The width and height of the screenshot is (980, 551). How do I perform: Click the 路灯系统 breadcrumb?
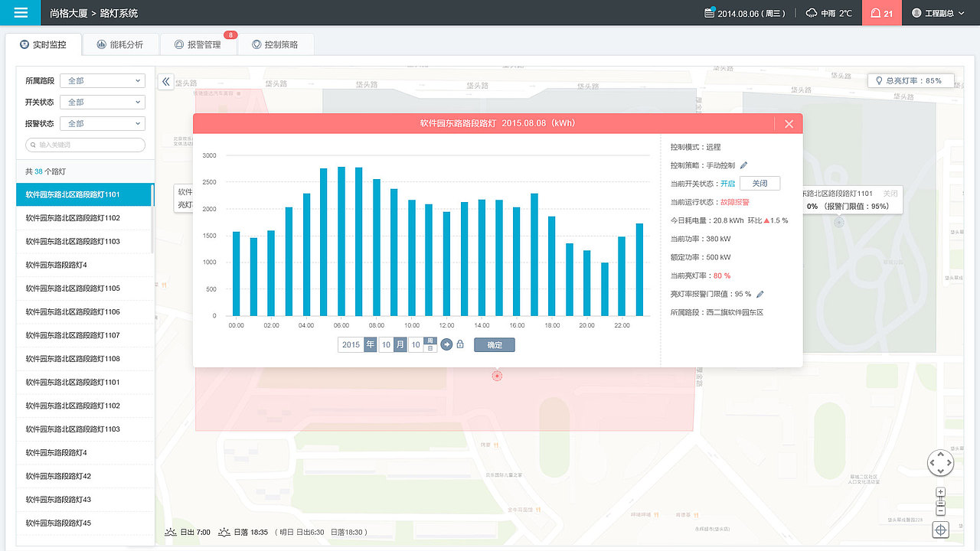(119, 13)
